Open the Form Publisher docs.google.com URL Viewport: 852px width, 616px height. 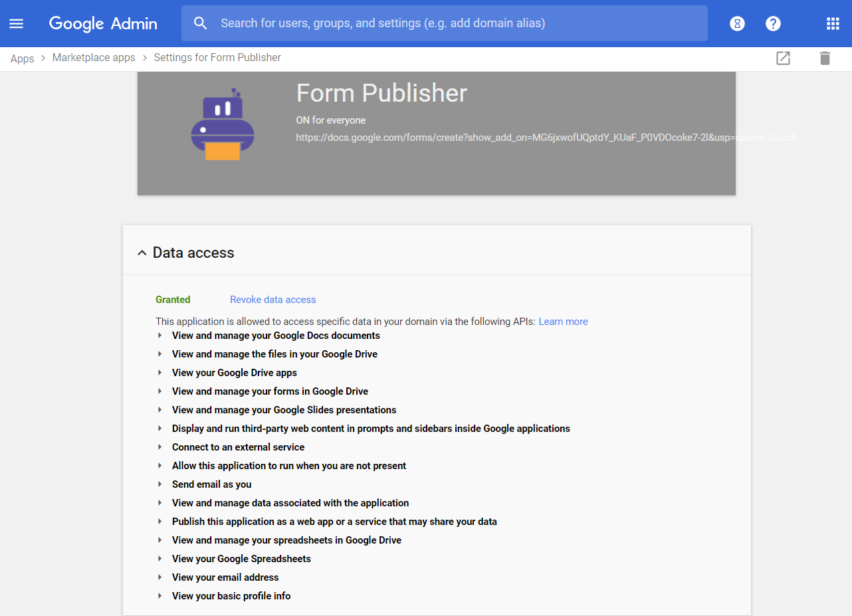click(546, 138)
